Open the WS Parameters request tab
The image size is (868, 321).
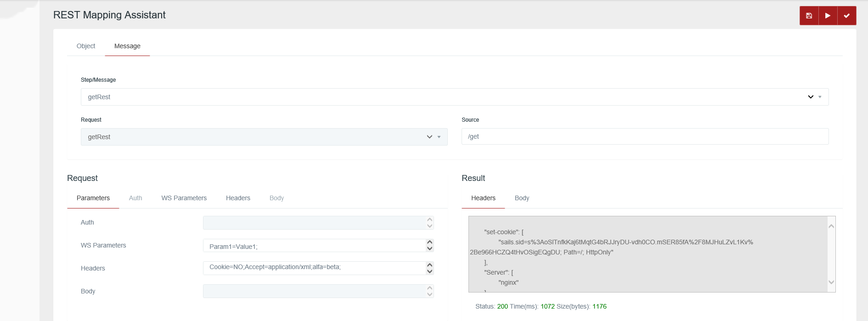pos(184,198)
